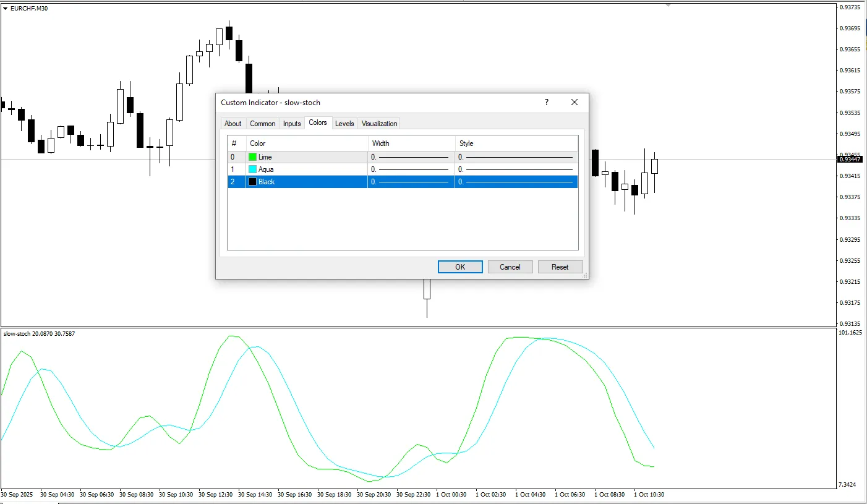Open the Width dropdown for Black row

coord(411,182)
